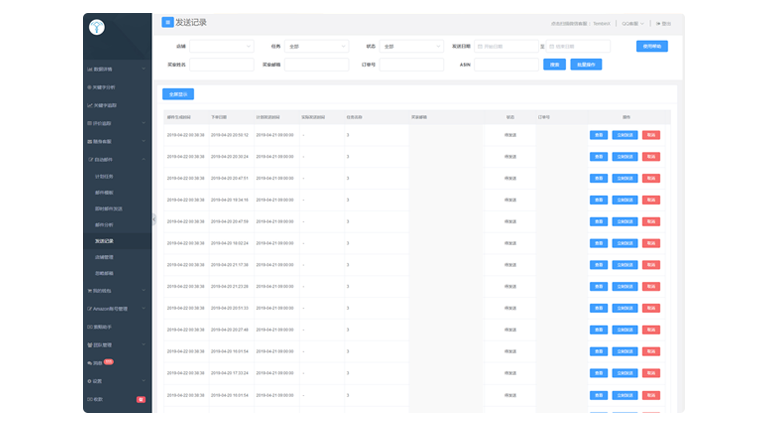Click 立即发送 in the 20:30:24 order row
The height and width of the screenshot is (440, 768).
[625, 157]
